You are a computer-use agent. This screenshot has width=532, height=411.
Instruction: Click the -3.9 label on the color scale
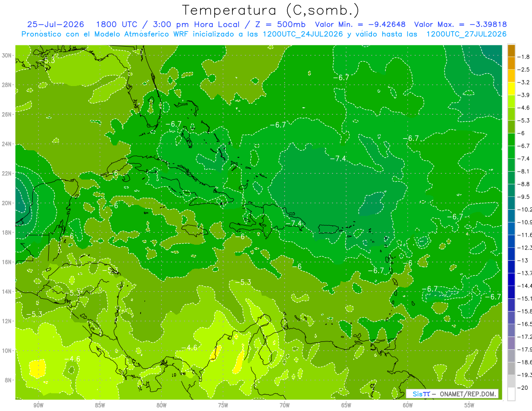point(524,95)
